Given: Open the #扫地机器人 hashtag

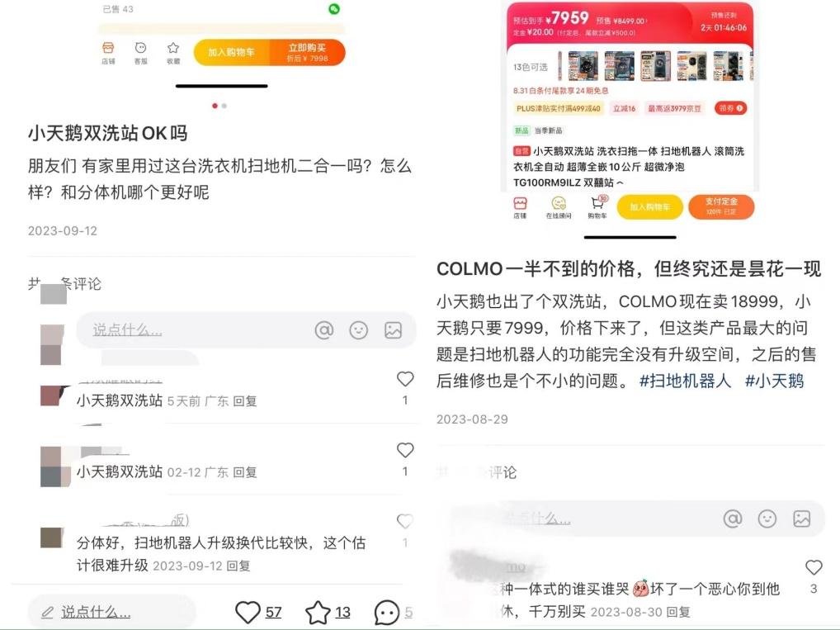Looking at the screenshot, I should point(685,381).
